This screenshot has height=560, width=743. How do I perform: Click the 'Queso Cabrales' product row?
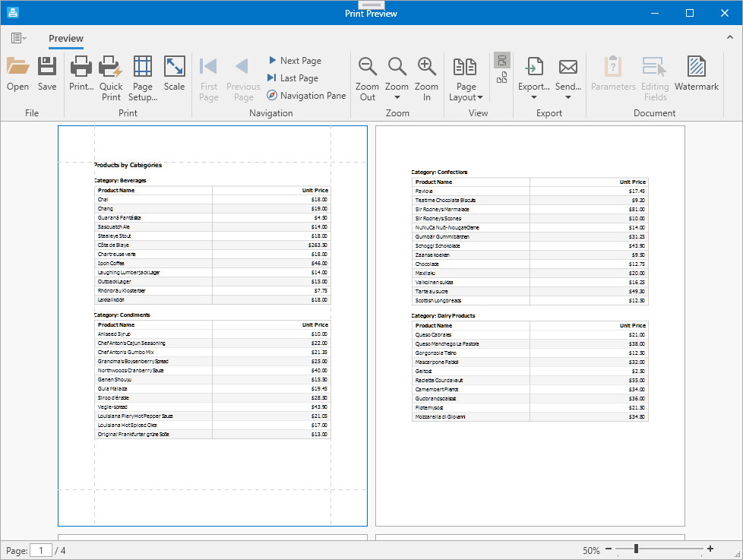click(530, 335)
